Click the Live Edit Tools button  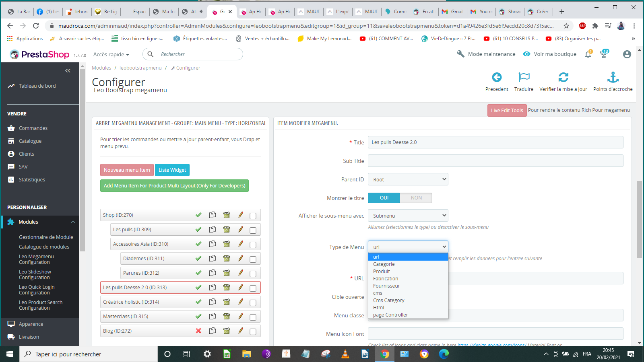507,111
